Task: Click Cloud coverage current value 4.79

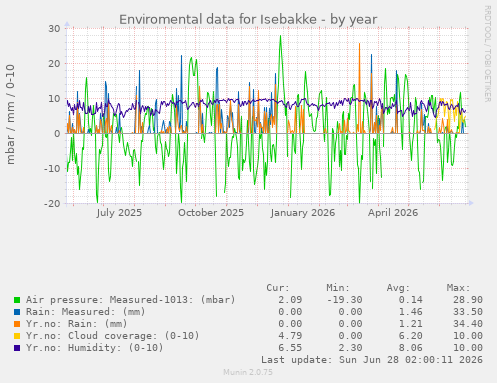Action: (x=290, y=336)
